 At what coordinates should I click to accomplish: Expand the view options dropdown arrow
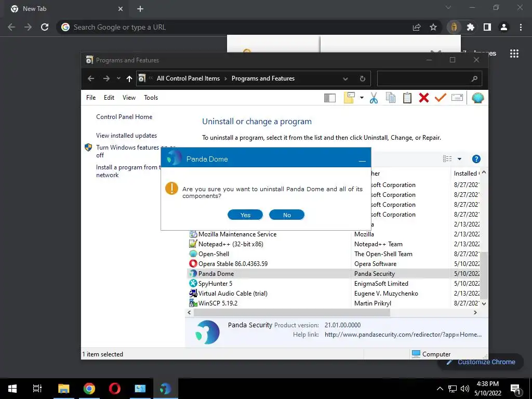point(459,159)
